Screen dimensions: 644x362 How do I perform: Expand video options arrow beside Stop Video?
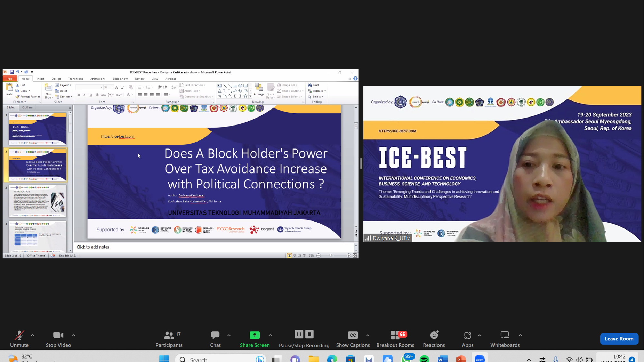click(74, 335)
